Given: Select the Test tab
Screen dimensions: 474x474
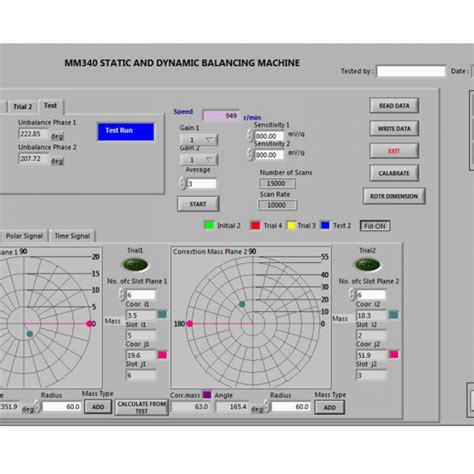Looking at the screenshot, I should point(51,106).
